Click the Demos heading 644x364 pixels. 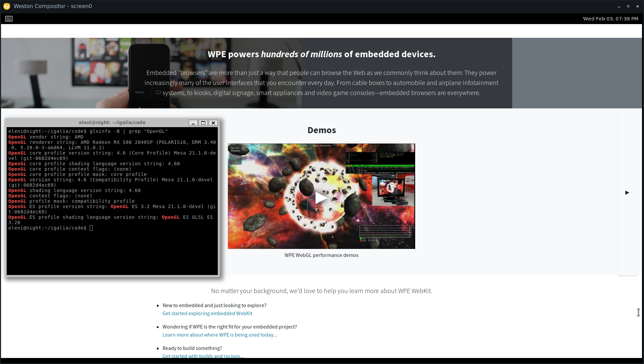tap(321, 130)
